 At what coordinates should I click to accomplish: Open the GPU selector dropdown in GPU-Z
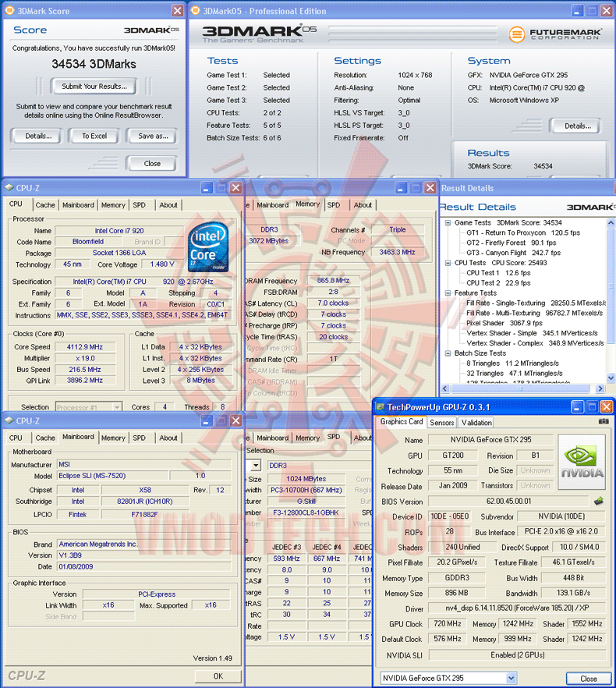(512, 678)
